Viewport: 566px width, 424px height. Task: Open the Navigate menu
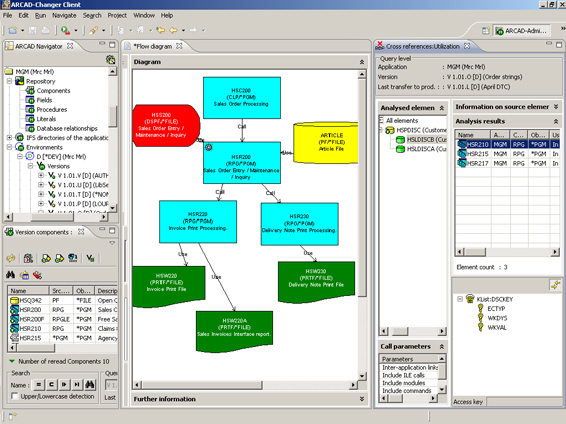tap(64, 16)
